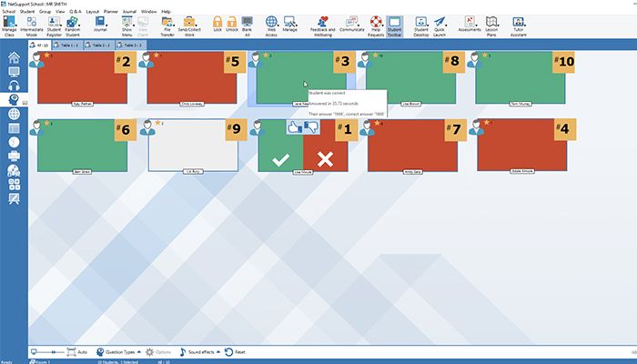Mark #1 student's answer wrong with X
The width and height of the screenshot is (637, 364).
325,159
